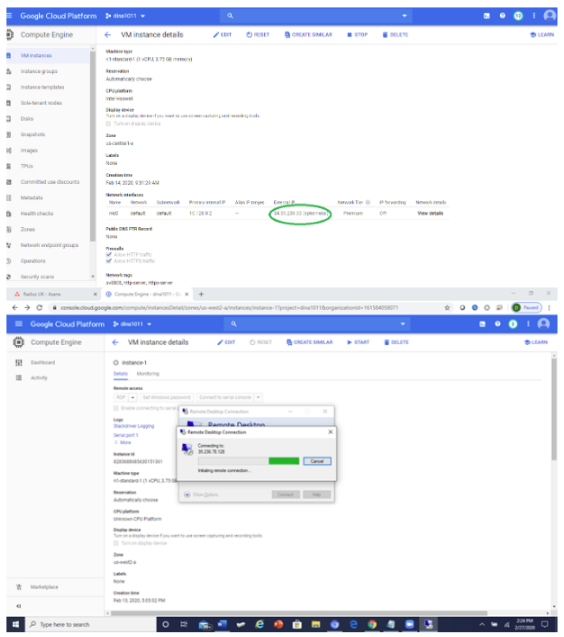Click the Type here to search box
Viewport: 564px width, 637px height.
point(91,624)
